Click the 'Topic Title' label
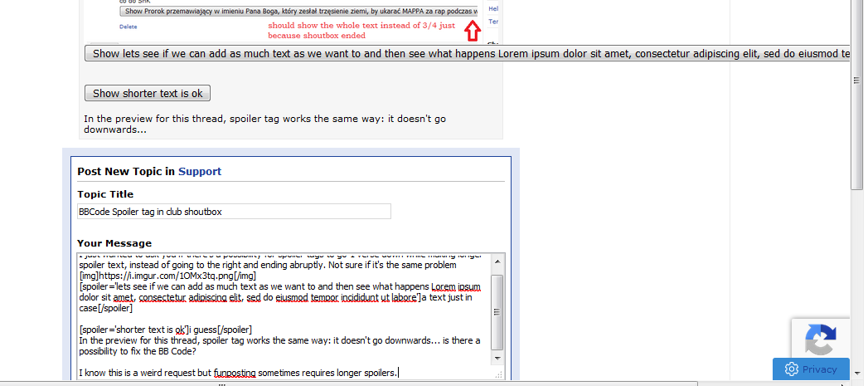 coord(105,194)
